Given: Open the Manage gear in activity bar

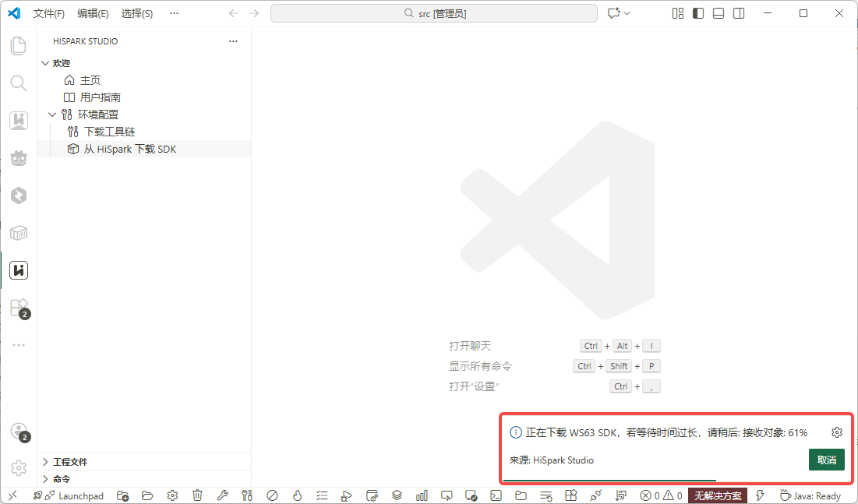Looking at the screenshot, I should (19, 468).
